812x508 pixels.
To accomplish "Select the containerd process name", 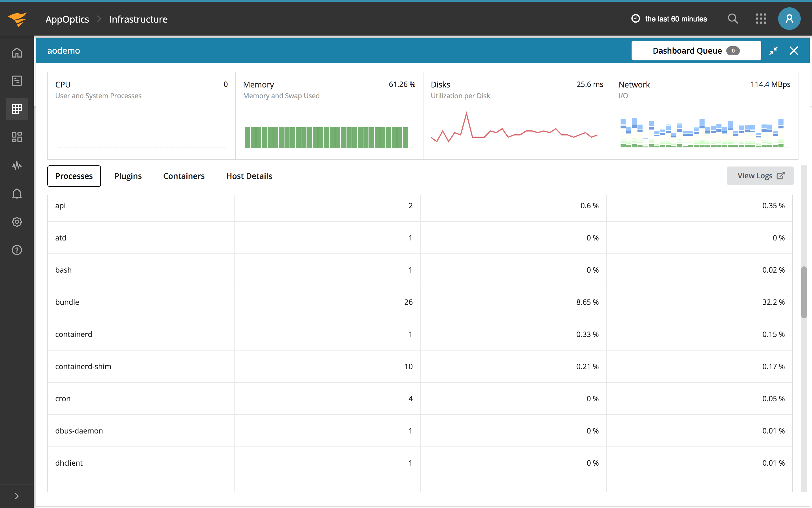I will pos(74,334).
